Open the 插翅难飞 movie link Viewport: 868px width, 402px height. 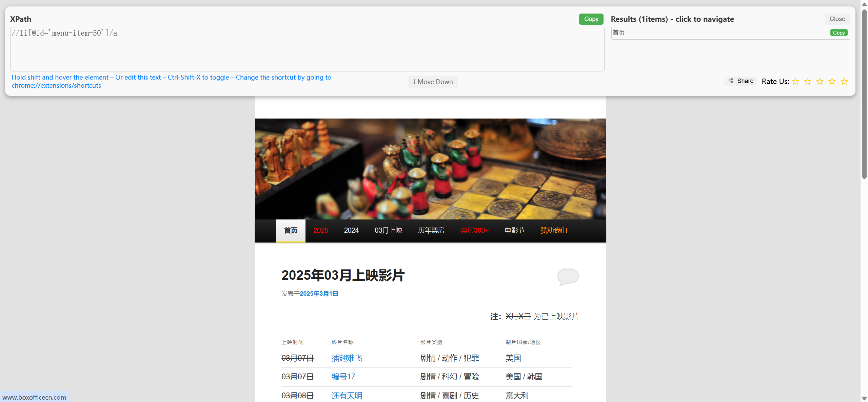click(347, 358)
